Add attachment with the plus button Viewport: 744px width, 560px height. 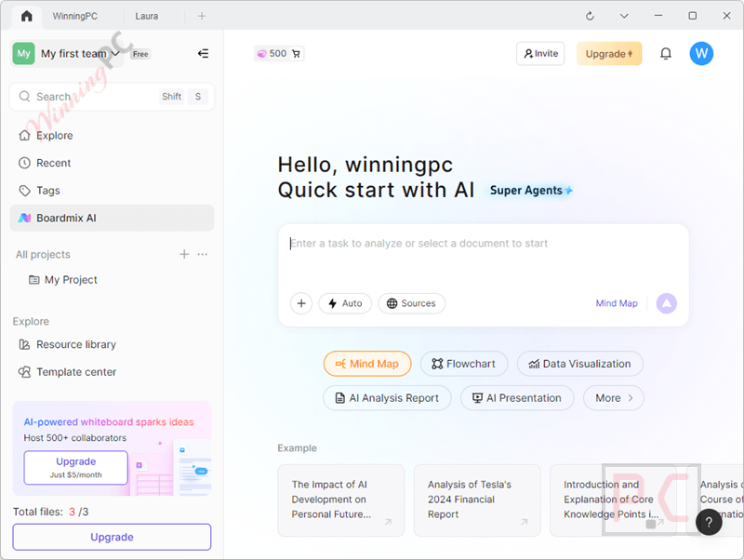[301, 304]
